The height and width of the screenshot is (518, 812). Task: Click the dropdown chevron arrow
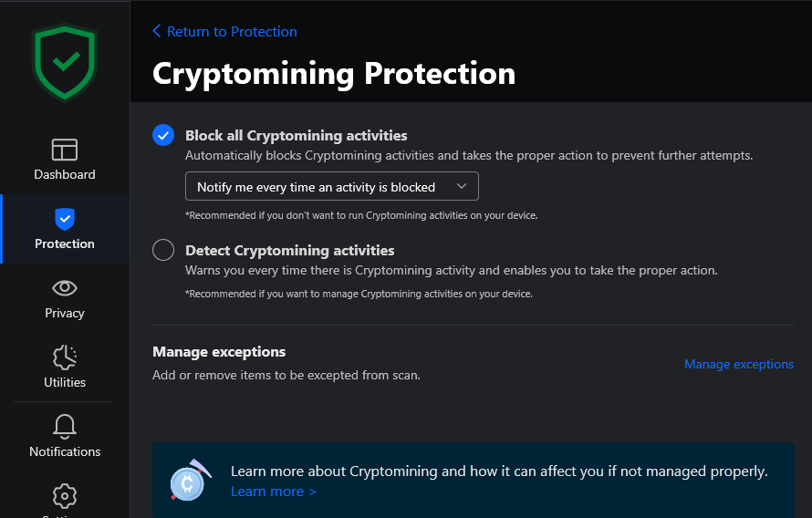[x=462, y=187]
